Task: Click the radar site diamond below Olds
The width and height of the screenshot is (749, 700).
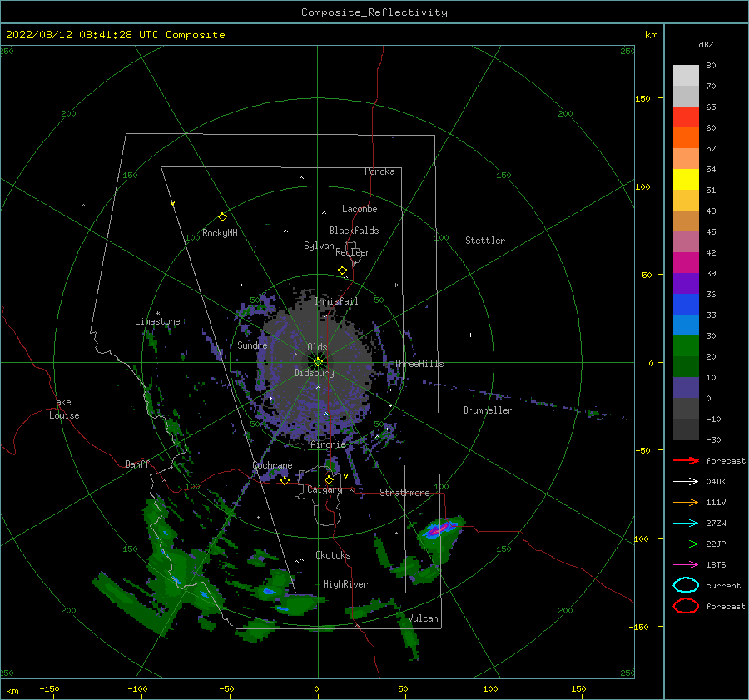Action: coord(318,362)
